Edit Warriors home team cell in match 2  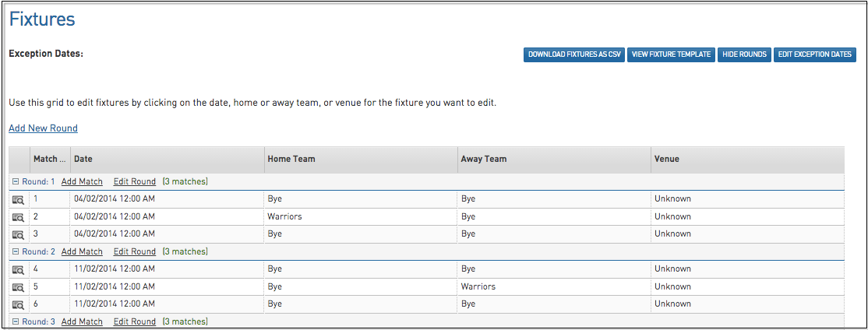tap(284, 216)
